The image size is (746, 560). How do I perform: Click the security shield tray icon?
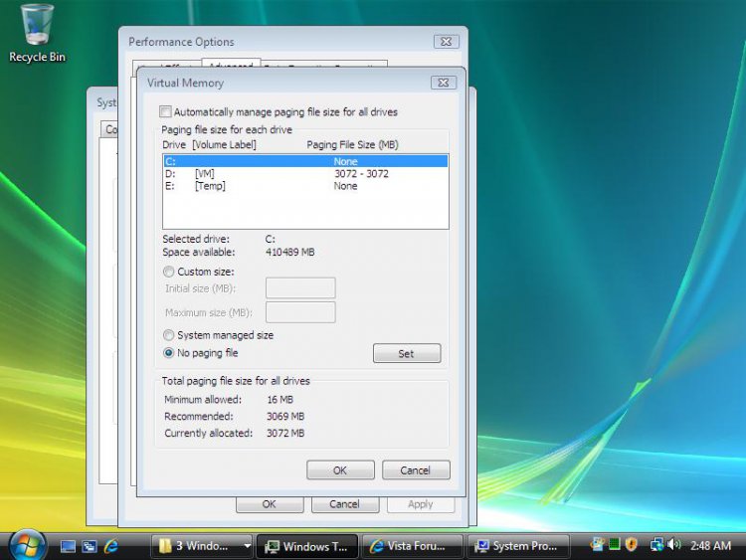tap(631, 544)
